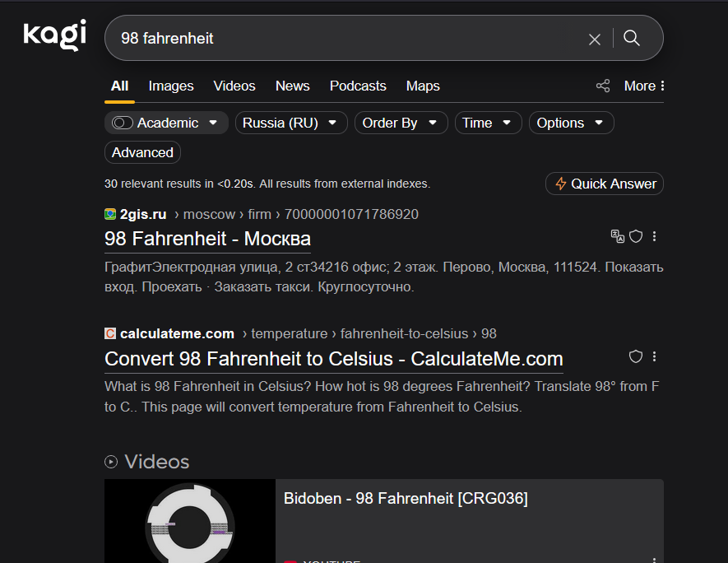Switch to the Podcasts tab
The image size is (728, 563).
coord(358,86)
